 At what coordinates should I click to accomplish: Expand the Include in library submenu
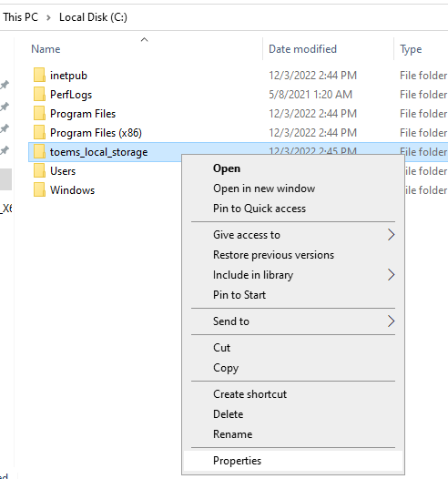click(x=293, y=275)
